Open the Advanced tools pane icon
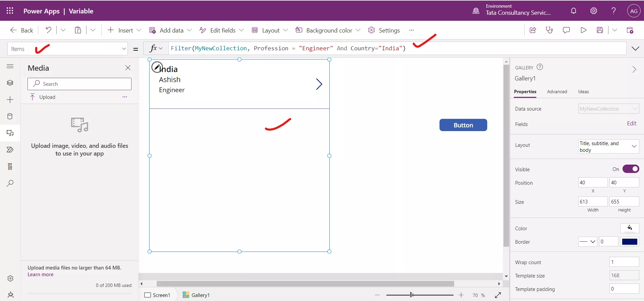The height and width of the screenshot is (301, 644). point(10,167)
